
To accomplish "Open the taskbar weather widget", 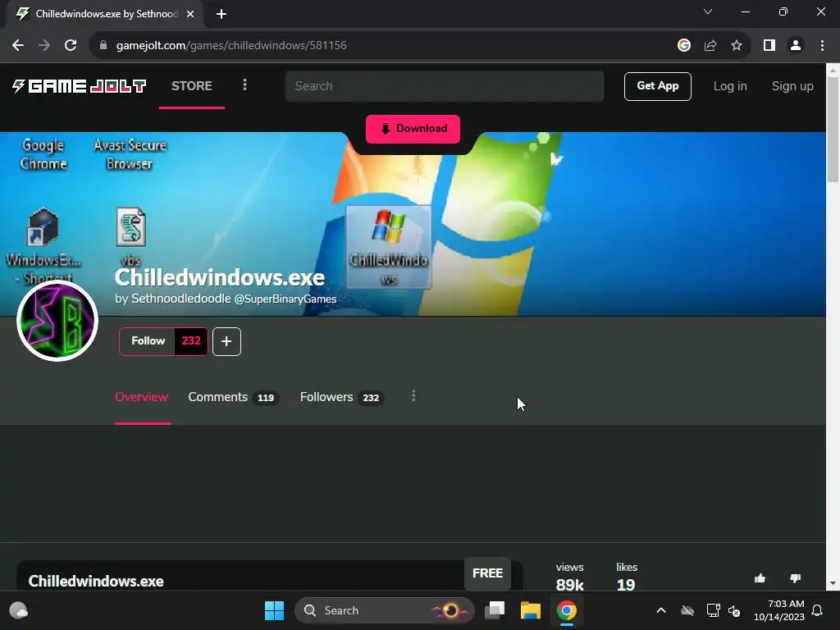I will (x=19, y=610).
